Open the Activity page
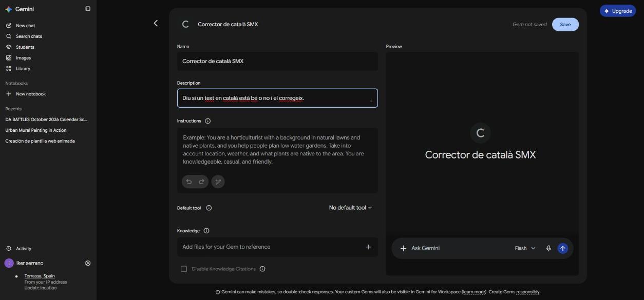Image resolution: width=644 pixels, height=300 pixels. pos(23,249)
